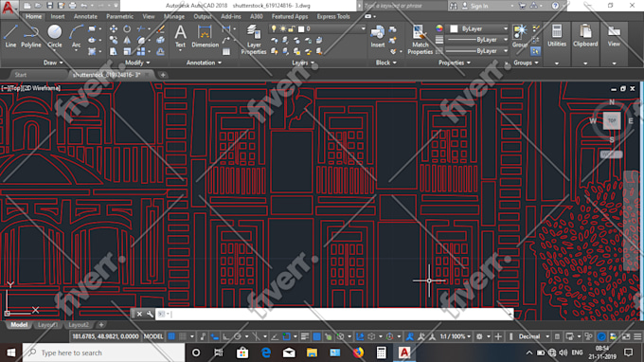Click the Stretch tool icon

114,52
